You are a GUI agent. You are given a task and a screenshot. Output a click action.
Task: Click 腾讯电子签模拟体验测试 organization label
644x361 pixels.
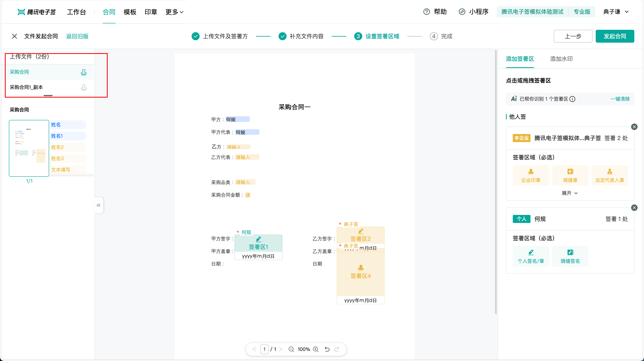(x=533, y=12)
